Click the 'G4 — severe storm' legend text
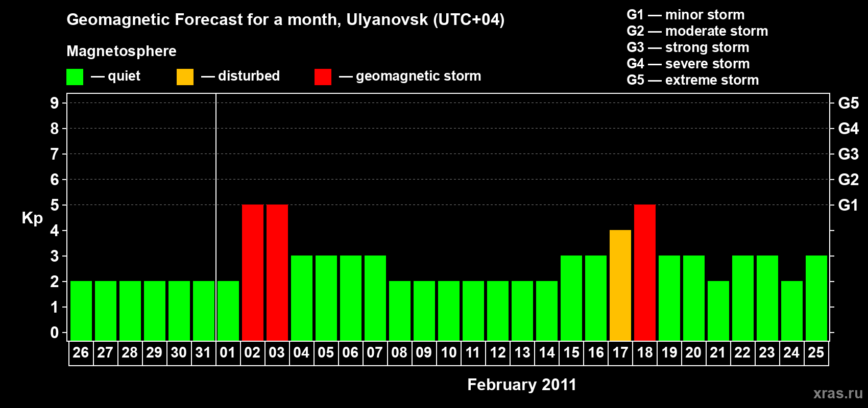 tap(688, 64)
